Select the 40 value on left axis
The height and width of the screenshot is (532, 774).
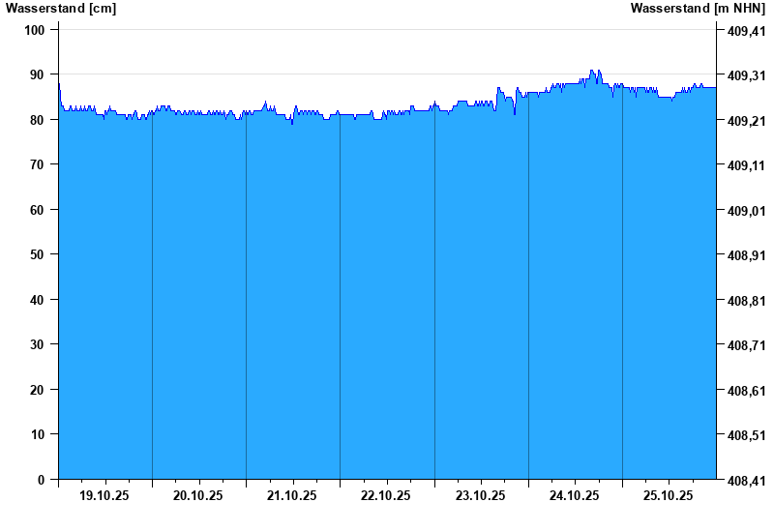click(37, 300)
